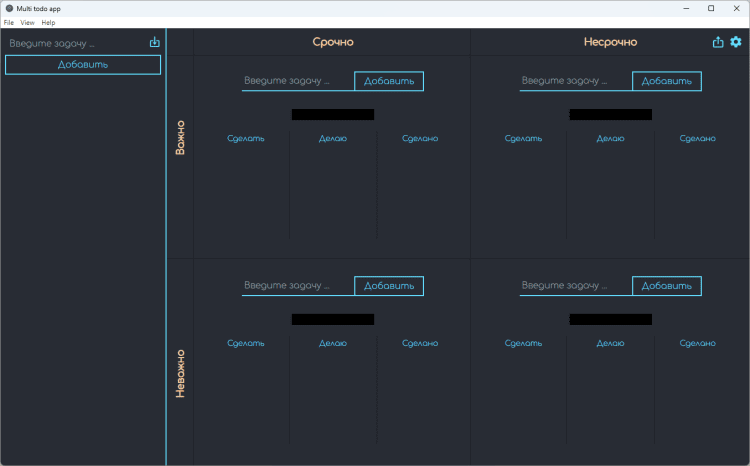Click the import icon beside the sidebar task input
Image resolution: width=750 pixels, height=466 pixels.
pyautogui.click(x=154, y=43)
